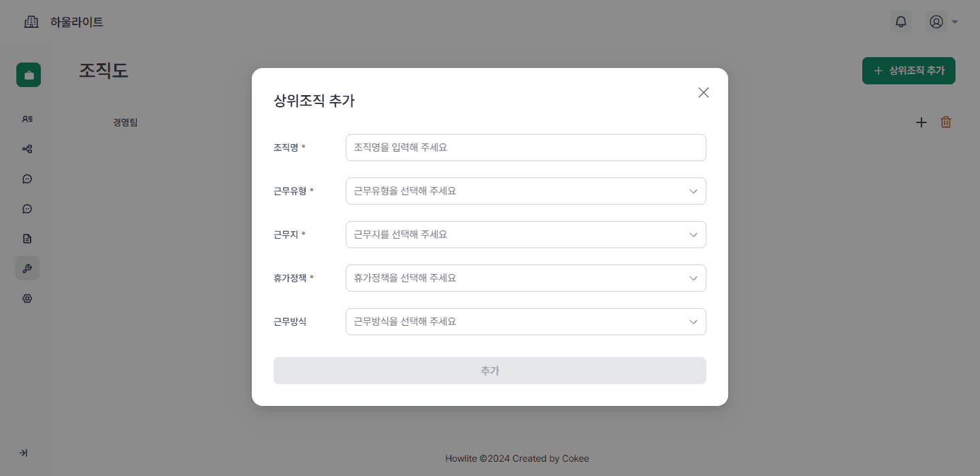This screenshot has height=476, width=980.
Task: Close the 상위조직 추가 dialog
Action: 704,92
